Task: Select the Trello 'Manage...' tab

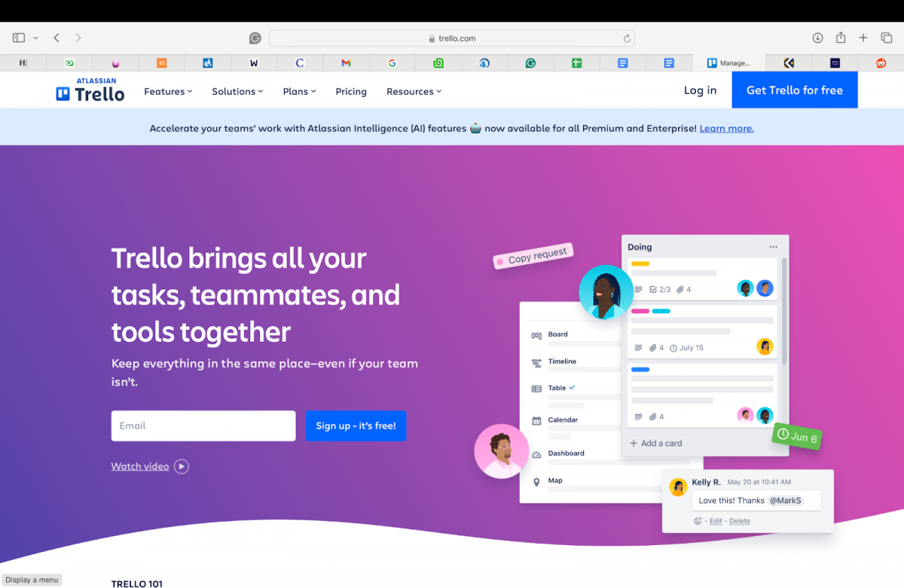Action: tap(728, 63)
